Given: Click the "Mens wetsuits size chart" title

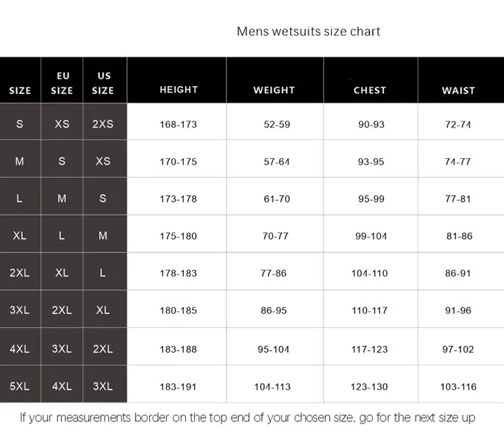Looking at the screenshot, I should click(308, 31).
